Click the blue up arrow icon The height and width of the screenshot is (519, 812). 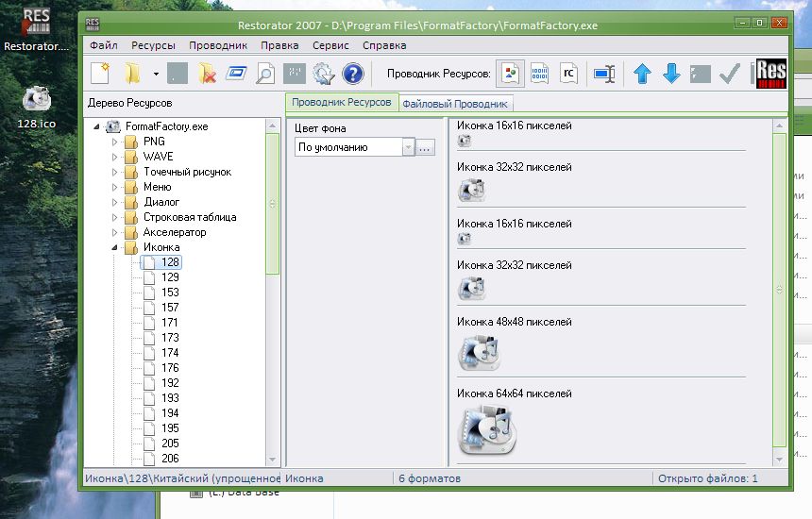pos(642,74)
